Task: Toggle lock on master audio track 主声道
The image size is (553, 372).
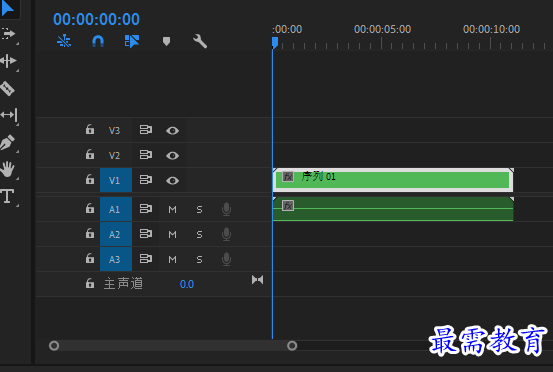Action: click(90, 283)
